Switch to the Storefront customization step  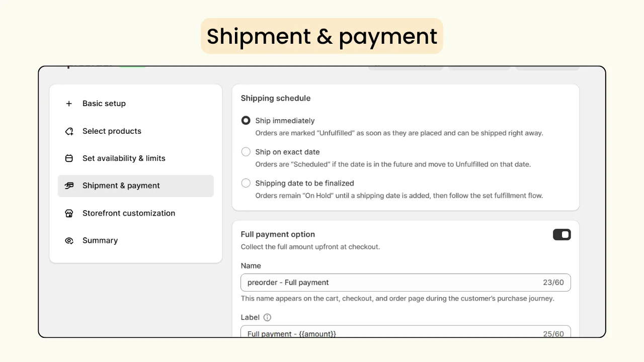[x=128, y=213]
